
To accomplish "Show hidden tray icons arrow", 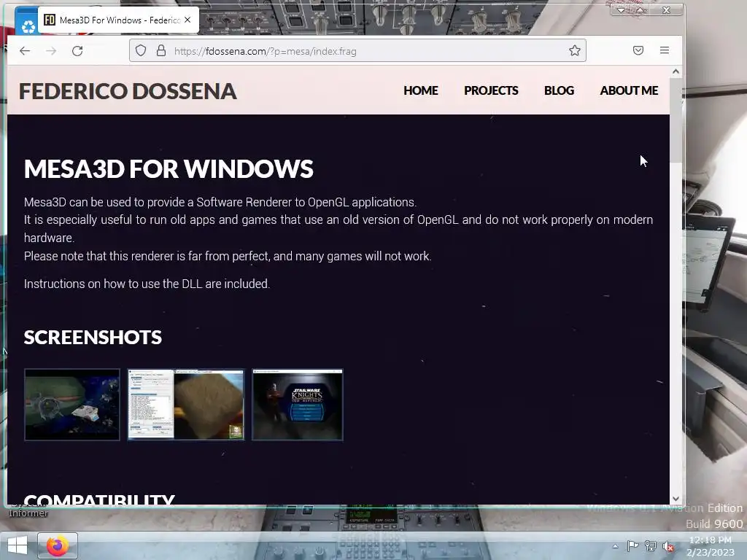I will 615,546.
